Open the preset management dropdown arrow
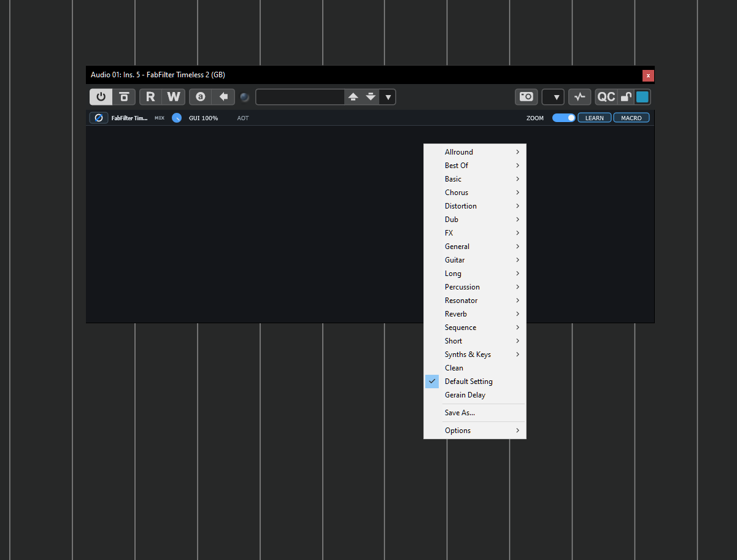The image size is (737, 560). (388, 97)
